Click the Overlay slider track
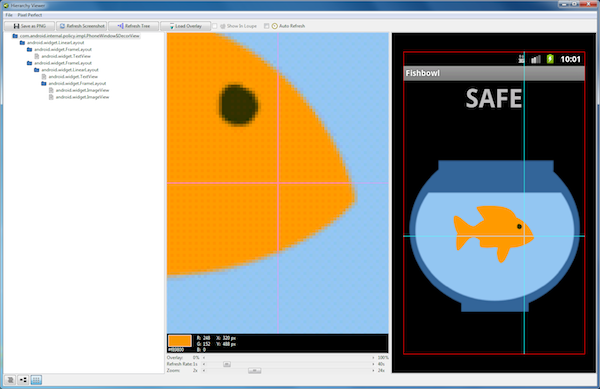 (289, 358)
